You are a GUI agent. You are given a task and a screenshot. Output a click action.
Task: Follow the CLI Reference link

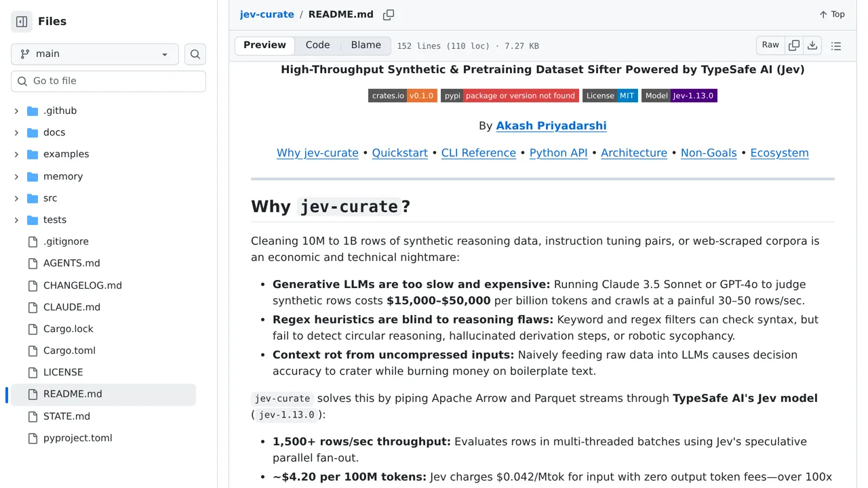click(x=479, y=153)
